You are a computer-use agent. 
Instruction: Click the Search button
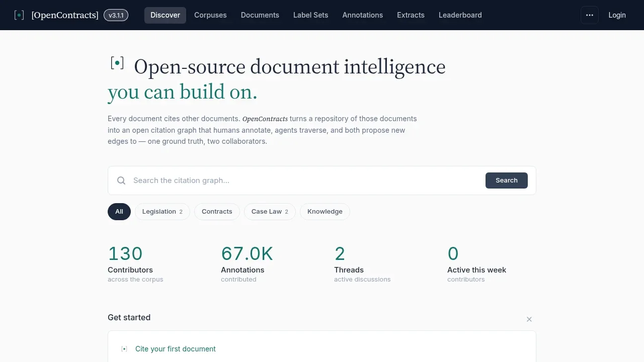click(507, 180)
